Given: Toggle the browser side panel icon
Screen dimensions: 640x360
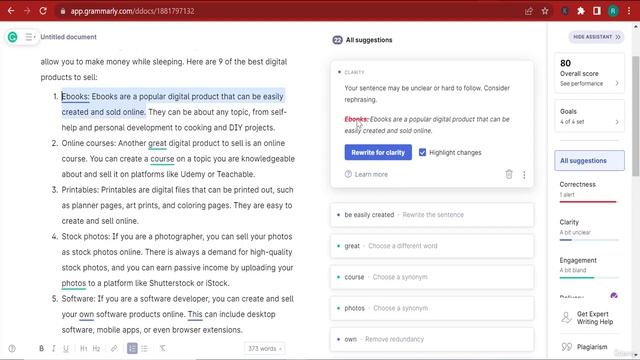Looking at the screenshot, I should click(597, 11).
